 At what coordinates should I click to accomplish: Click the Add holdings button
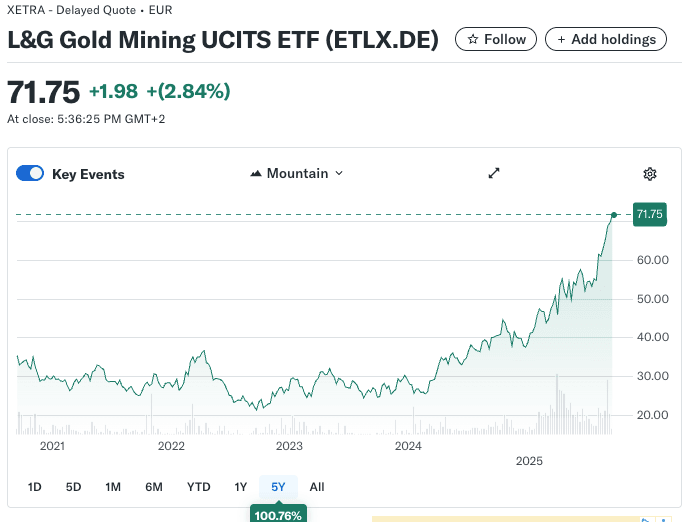click(x=606, y=39)
